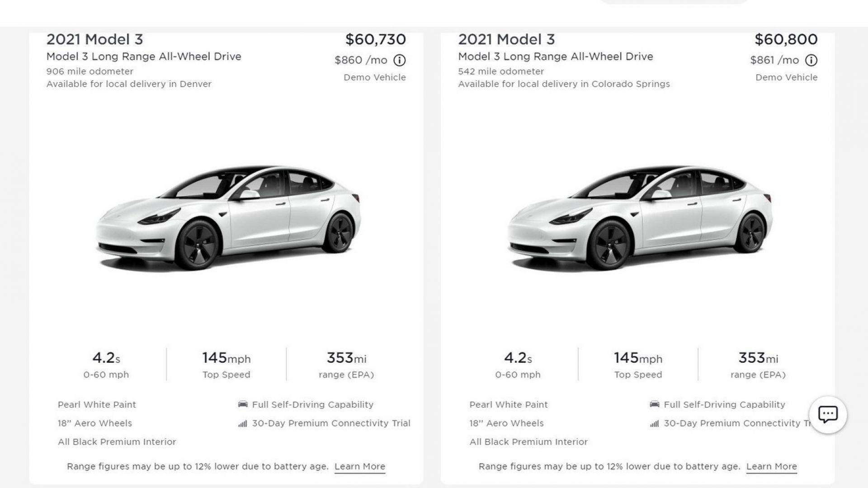Viewport: 868px width, 488px height.
Task: Open the chat bubble icon
Action: (828, 415)
